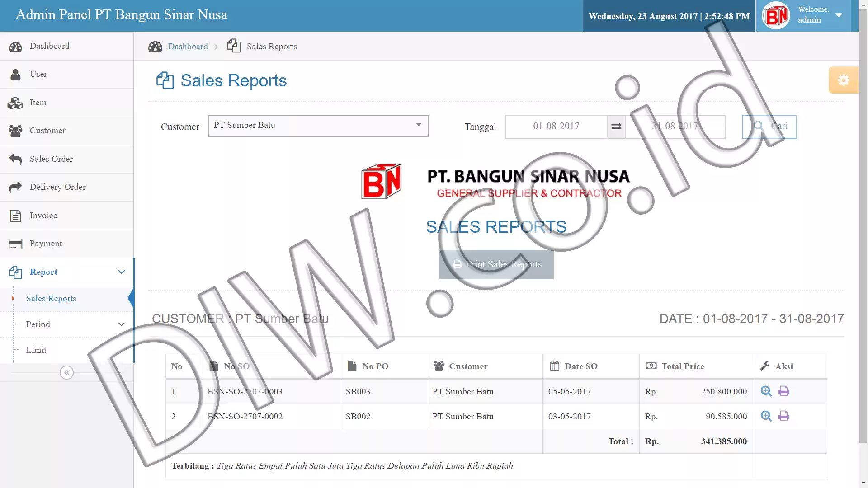Click the Payment card icon

point(15,244)
